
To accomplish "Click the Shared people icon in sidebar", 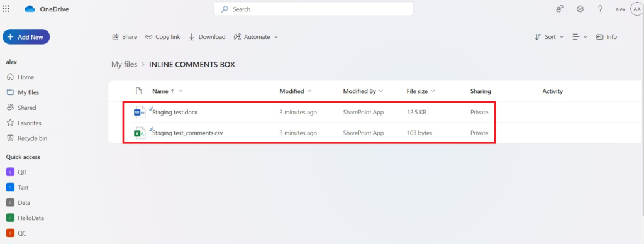I will coord(10,108).
